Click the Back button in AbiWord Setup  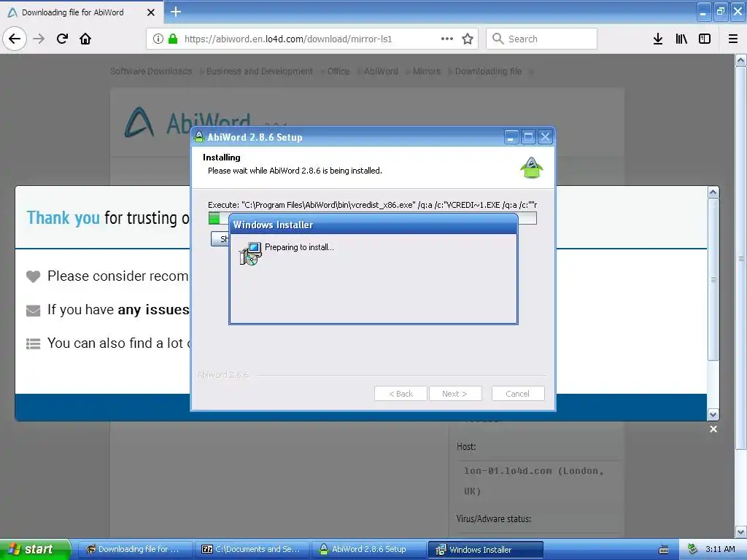pos(400,393)
